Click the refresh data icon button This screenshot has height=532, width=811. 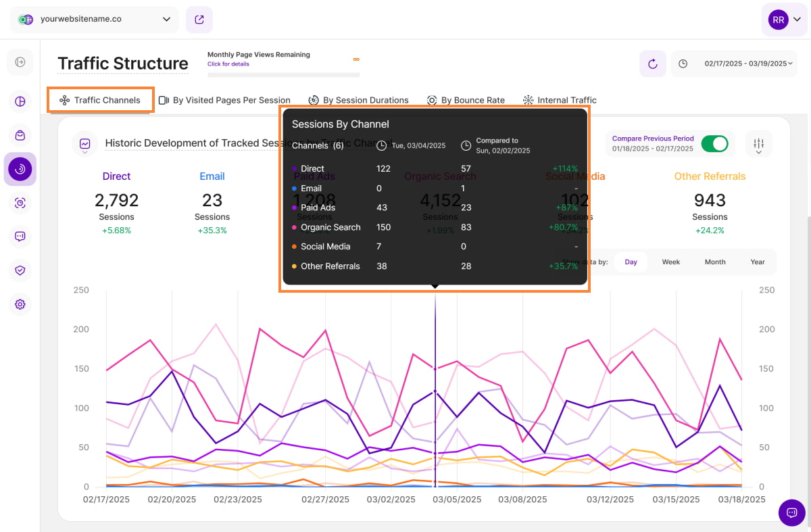point(652,64)
